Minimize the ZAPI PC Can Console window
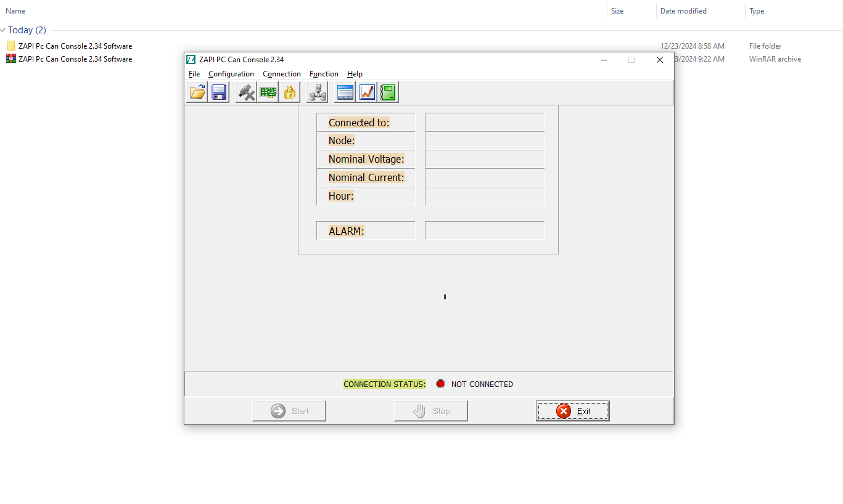Image resolution: width=843 pixels, height=504 pixels. point(604,60)
